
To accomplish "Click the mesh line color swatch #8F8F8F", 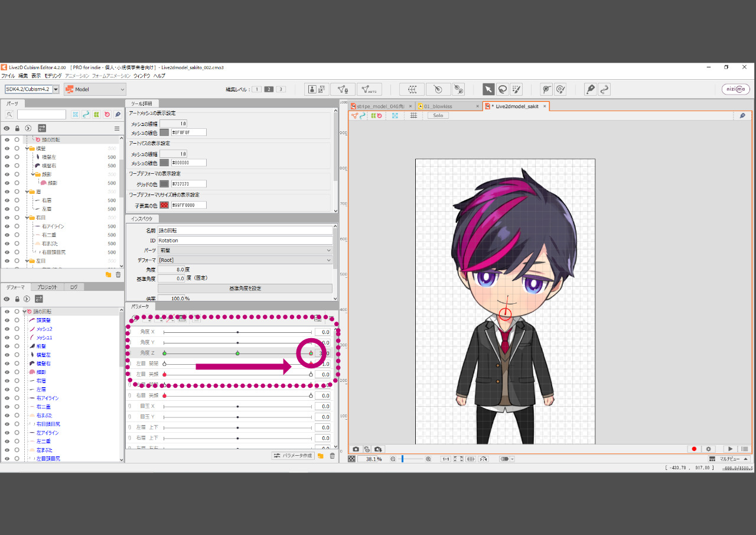I will coord(164,132).
